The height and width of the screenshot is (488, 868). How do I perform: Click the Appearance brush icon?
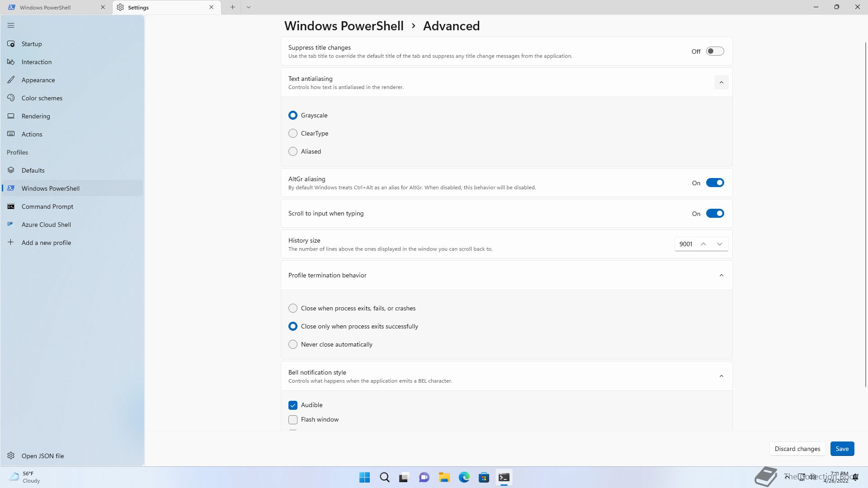click(11, 80)
